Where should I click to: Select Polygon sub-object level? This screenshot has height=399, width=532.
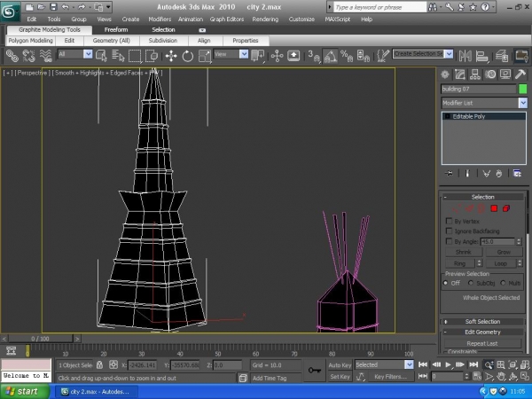[x=494, y=208]
